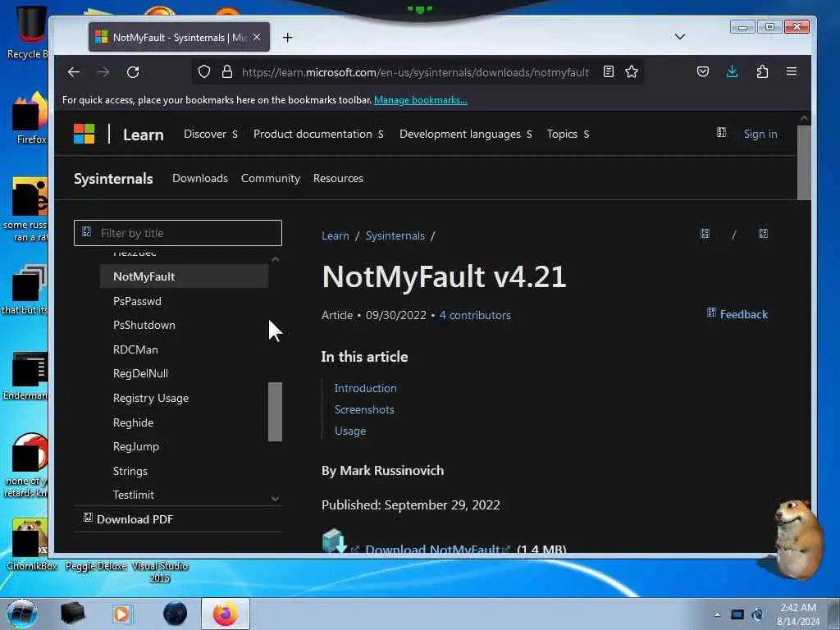Open Firefox hamburger menu
Viewport: 840px width, 630px height.
[x=792, y=72]
